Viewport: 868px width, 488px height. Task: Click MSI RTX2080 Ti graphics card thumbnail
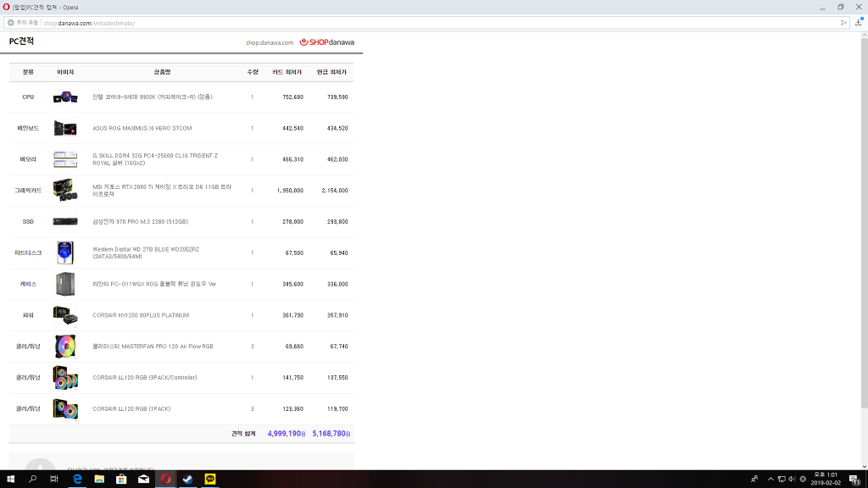pos(65,191)
